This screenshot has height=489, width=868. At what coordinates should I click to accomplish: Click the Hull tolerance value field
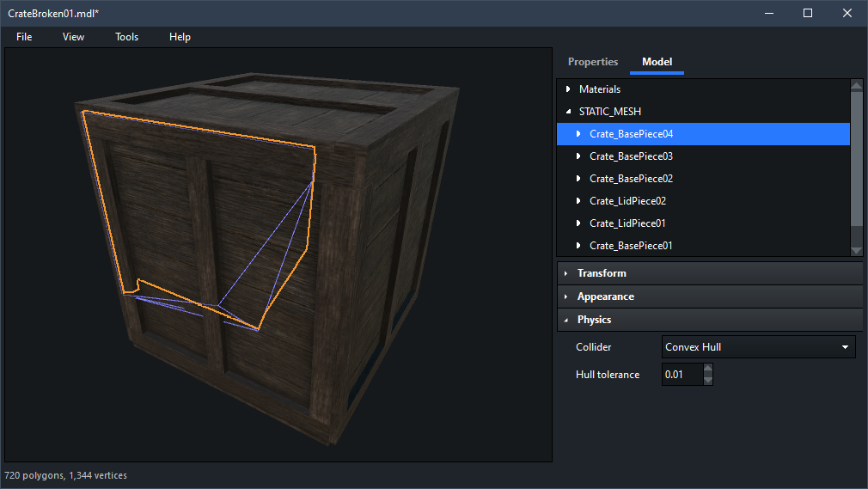pos(682,375)
